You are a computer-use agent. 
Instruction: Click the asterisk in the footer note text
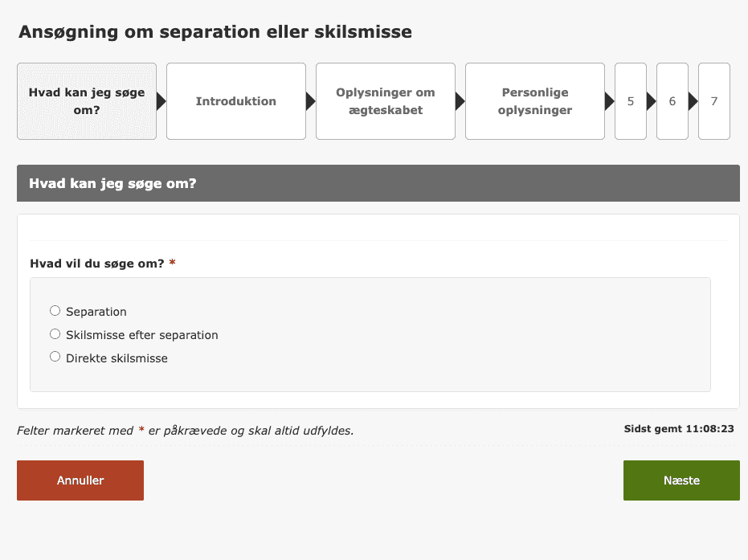click(x=142, y=431)
